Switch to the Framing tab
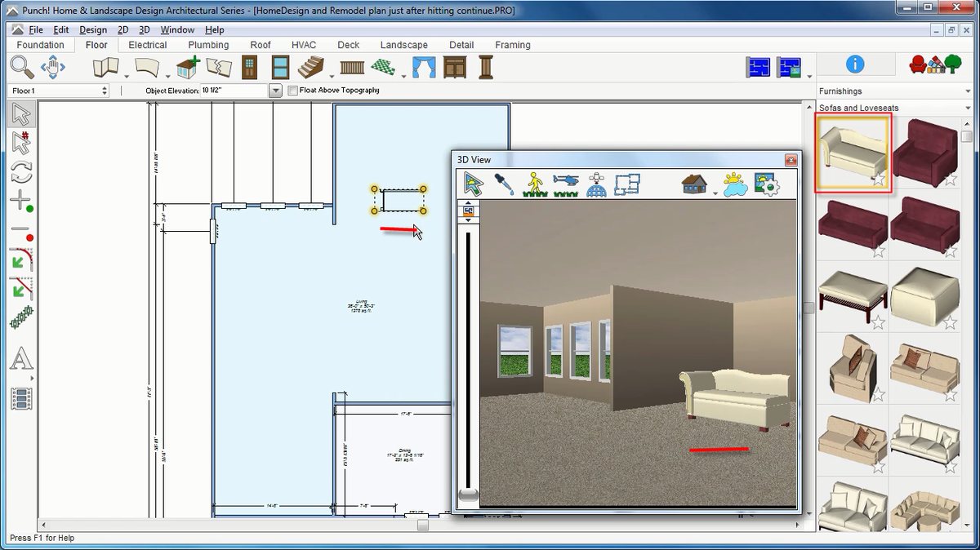Screen dimensions: 980x550 tap(513, 45)
